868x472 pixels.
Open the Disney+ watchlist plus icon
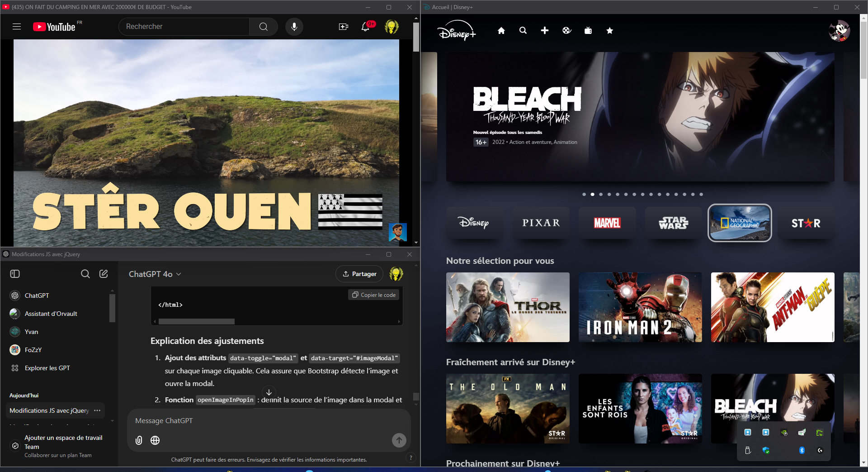point(545,31)
